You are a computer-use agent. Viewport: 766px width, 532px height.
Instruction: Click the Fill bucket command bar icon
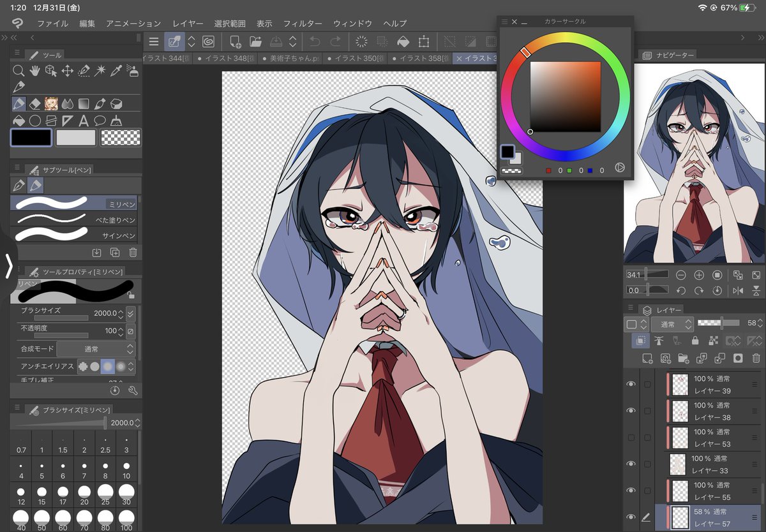pyautogui.click(x=403, y=42)
